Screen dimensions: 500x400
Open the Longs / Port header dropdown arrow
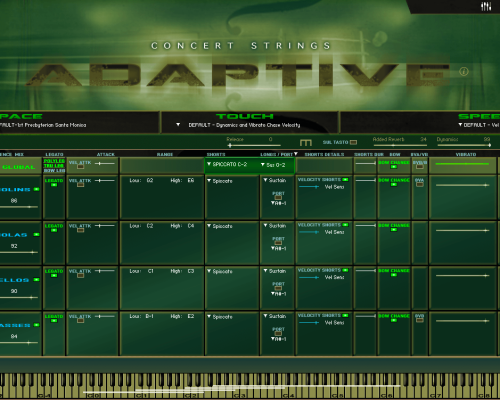(296, 154)
